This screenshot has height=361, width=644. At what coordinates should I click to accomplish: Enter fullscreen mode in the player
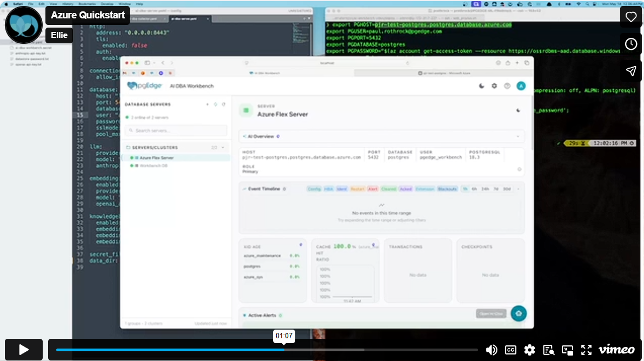click(x=587, y=350)
